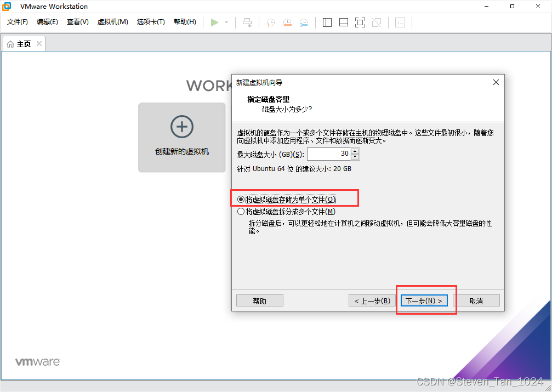
Task: Increase disk size with up spinner arrow
Action: [x=355, y=151]
